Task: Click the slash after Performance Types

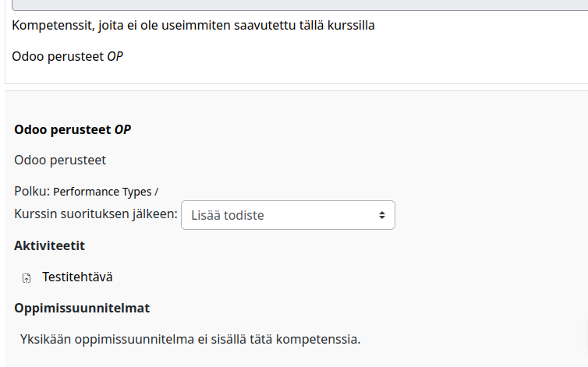Action: (157, 192)
